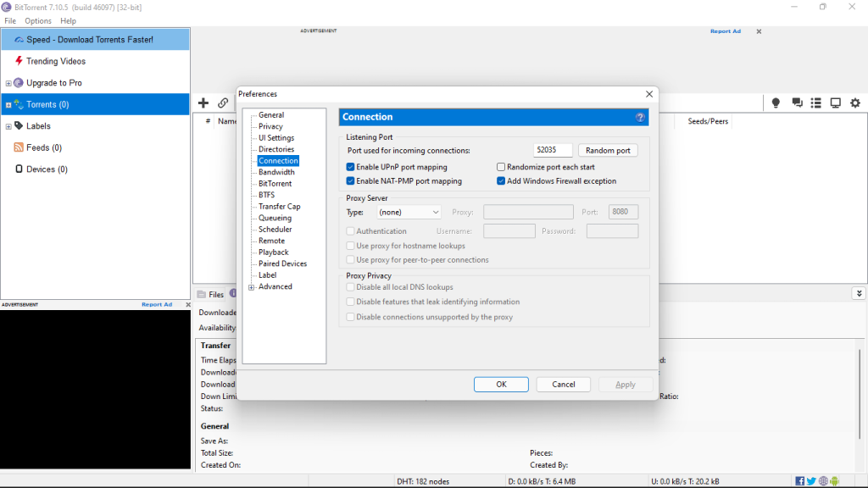Click the Random port button
Image resolution: width=868 pixels, height=488 pixels.
(x=608, y=149)
